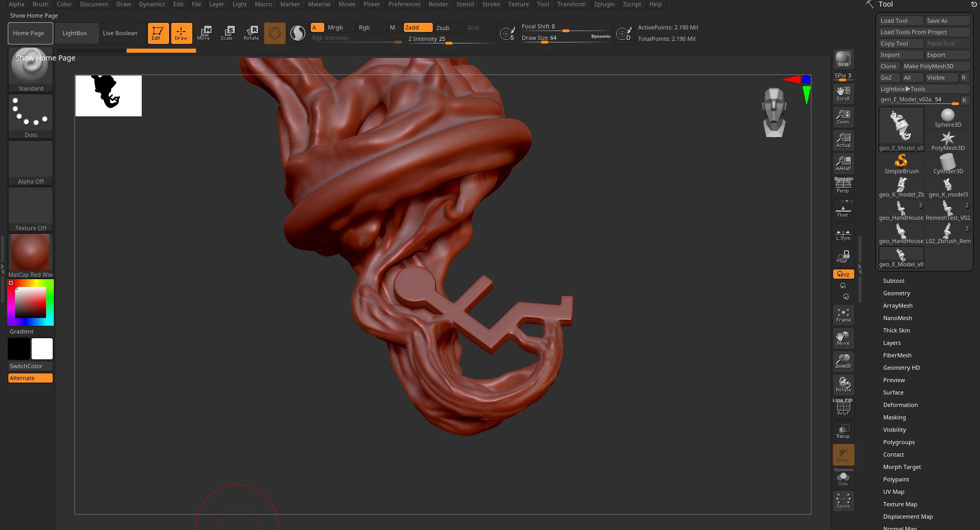Open MatCap Red Wax material picker
This screenshot has height=530, width=980.
[31, 255]
